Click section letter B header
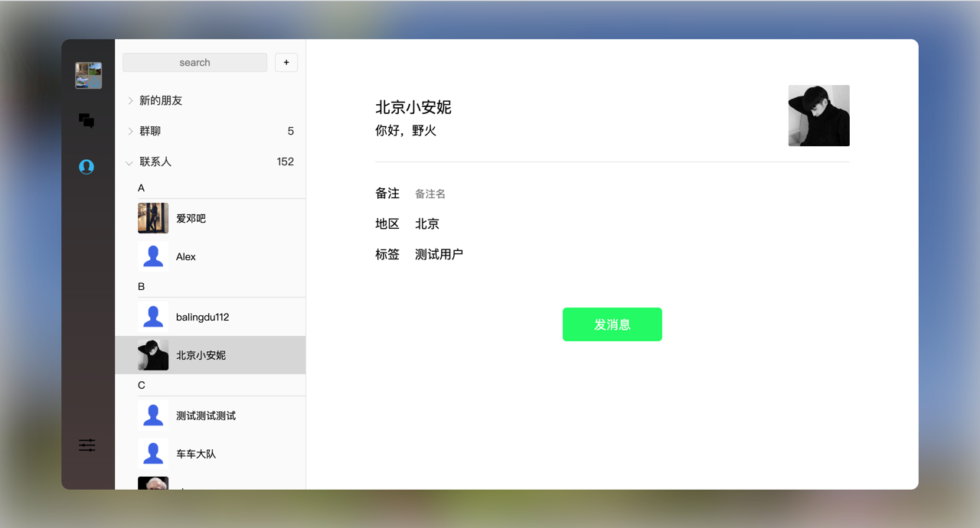Viewport: 980px width, 528px height. 141,287
